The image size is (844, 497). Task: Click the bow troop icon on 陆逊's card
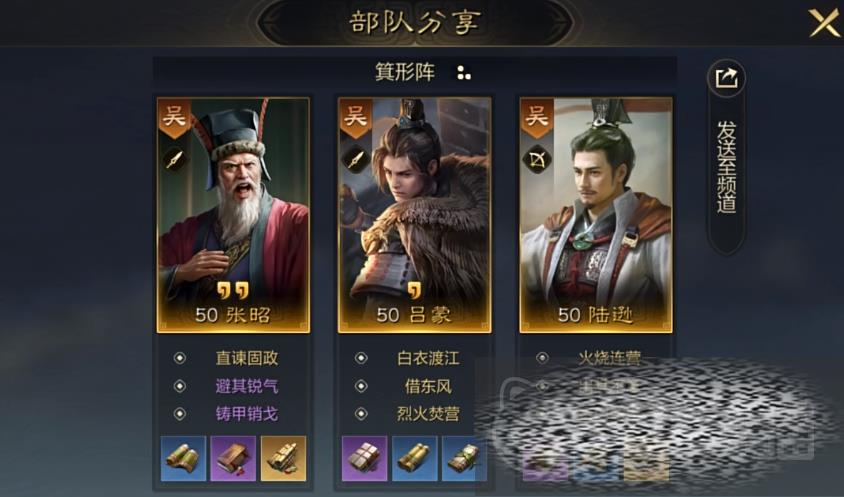point(537,159)
